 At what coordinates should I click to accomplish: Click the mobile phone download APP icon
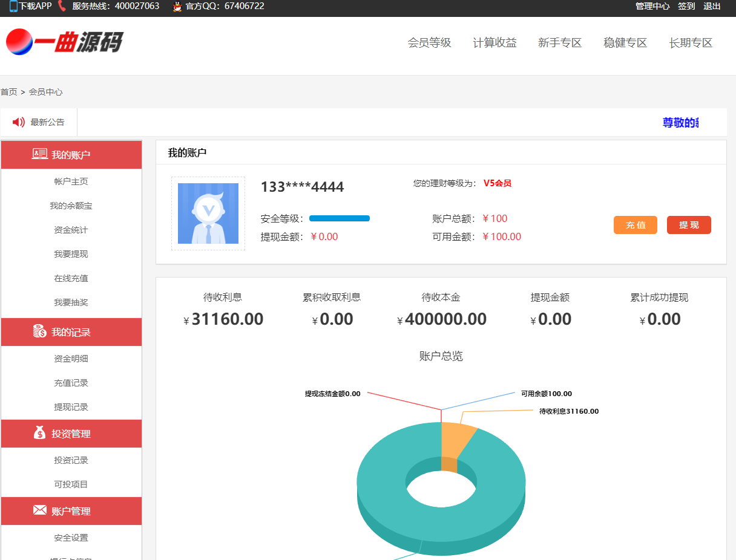[13, 7]
